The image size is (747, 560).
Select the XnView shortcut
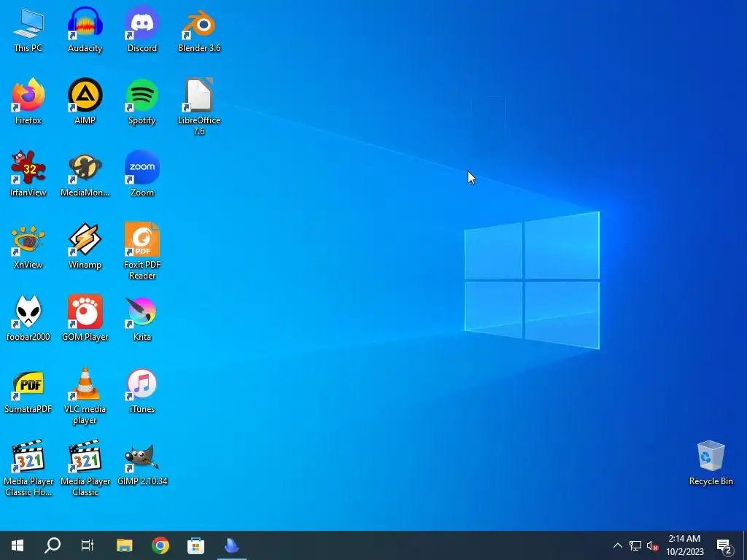click(x=28, y=246)
